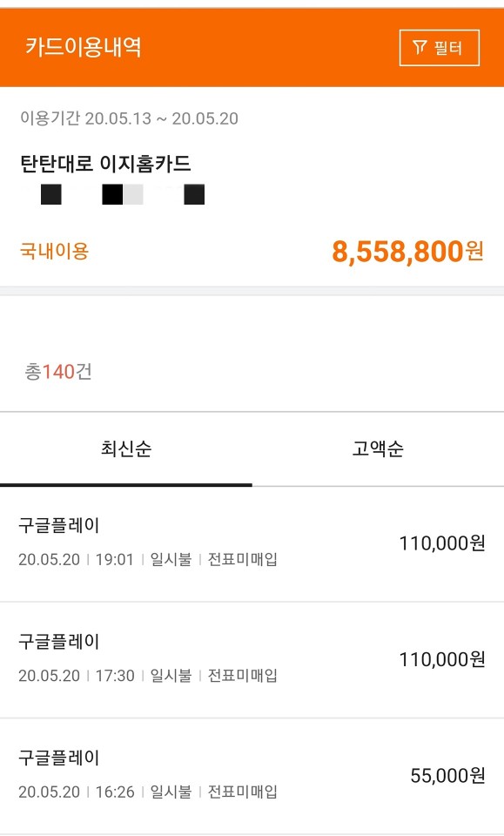Click the filter funnel icon
Viewport: 504px width, 836px height.
(420, 48)
